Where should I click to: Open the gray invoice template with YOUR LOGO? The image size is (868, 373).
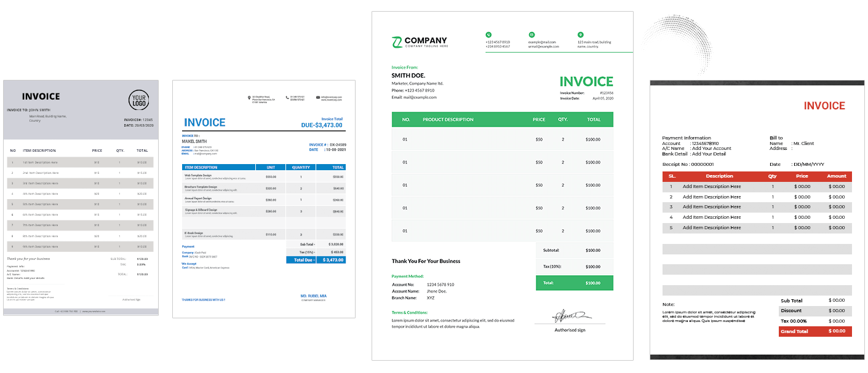81,197
